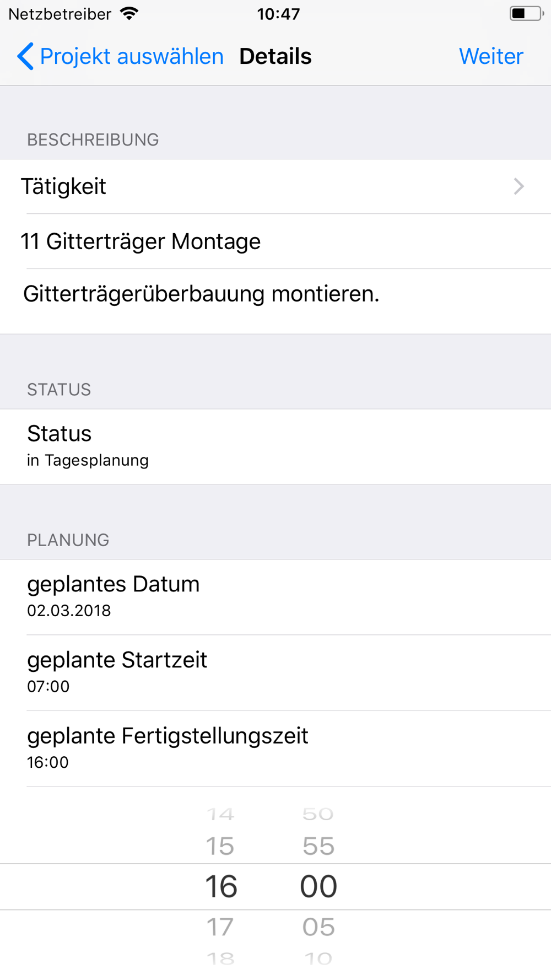Image resolution: width=551 pixels, height=980 pixels.
Task: Tap selected minute 00 in picker
Action: [318, 886]
